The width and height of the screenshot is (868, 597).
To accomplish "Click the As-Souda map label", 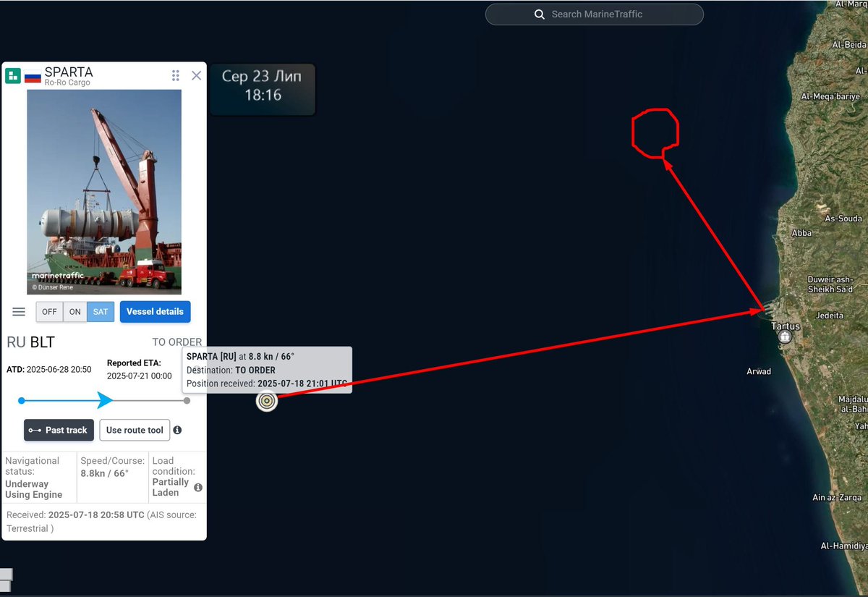I will (x=843, y=219).
